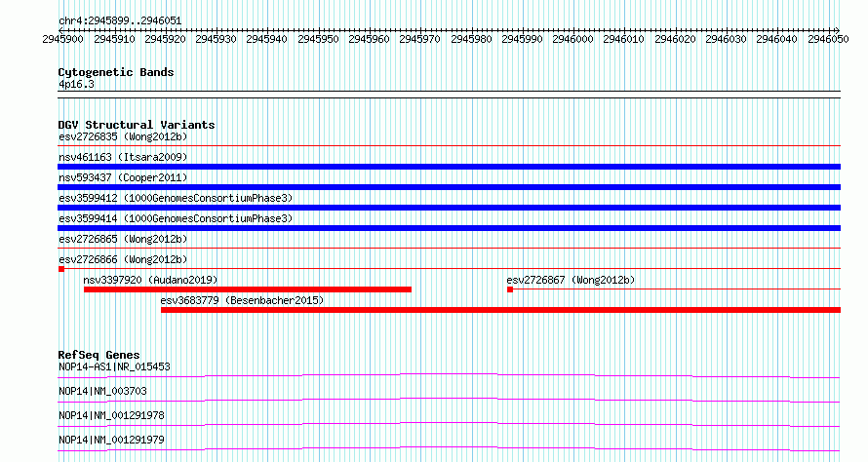This screenshot has height=462, width=868.
Task: Open variant esv3683779 (Besenbacher2015) label
Action: (242, 300)
